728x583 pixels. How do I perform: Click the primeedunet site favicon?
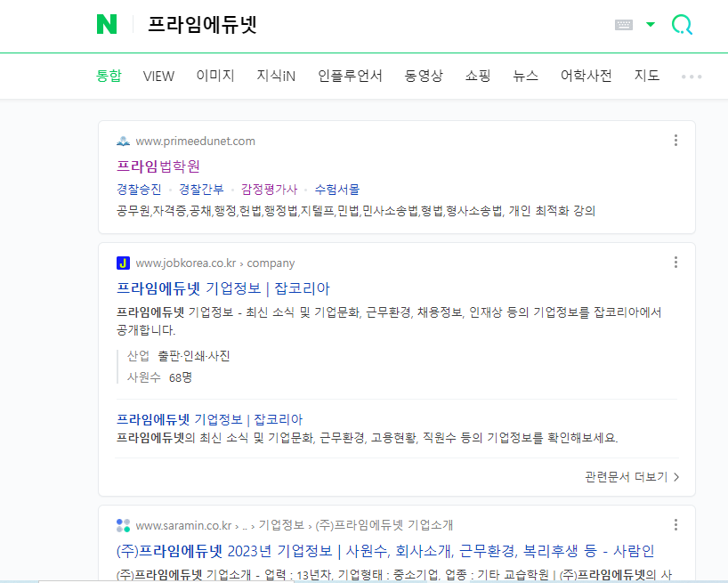point(123,142)
